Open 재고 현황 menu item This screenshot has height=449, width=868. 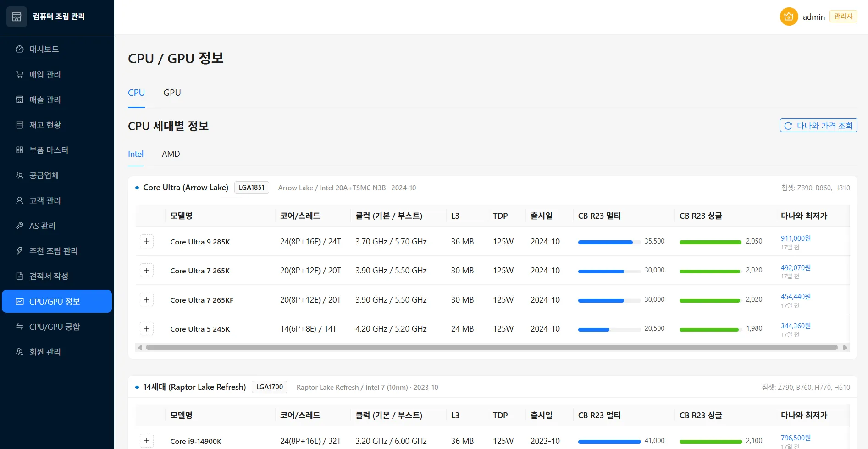(x=57, y=125)
